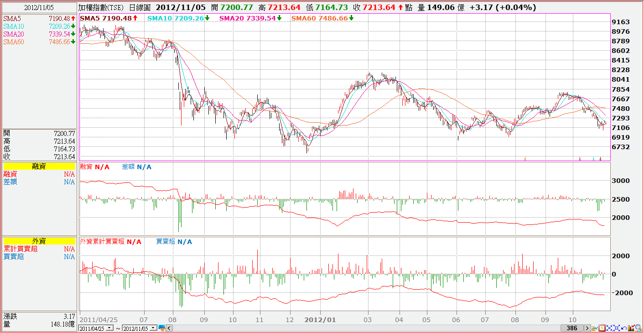Image resolution: width=644 pixels, height=333 pixels.
Task: Click the SMA5 7190.48 legend above the chart
Action: (109, 18)
